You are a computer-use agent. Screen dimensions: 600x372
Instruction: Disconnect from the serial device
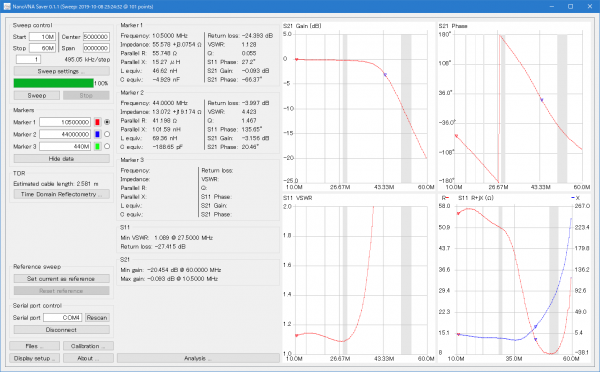[62, 330]
